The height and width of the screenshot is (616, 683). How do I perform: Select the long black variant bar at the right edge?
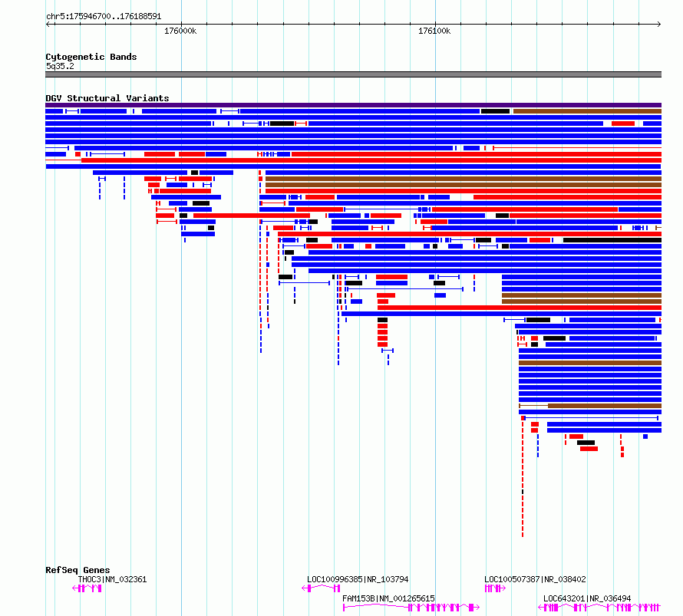612,240
